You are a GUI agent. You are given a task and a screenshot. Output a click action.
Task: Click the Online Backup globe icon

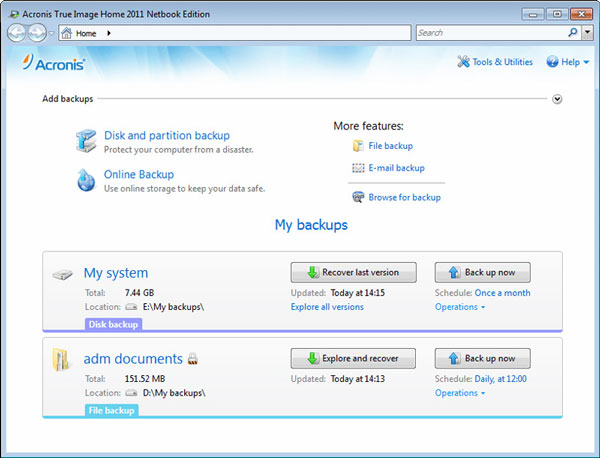coord(86,180)
